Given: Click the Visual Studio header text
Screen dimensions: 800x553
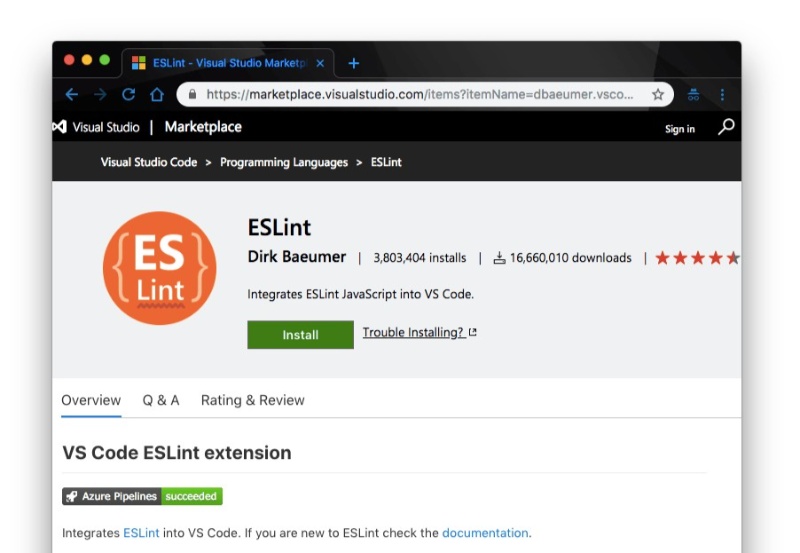Looking at the screenshot, I should click(106, 127).
